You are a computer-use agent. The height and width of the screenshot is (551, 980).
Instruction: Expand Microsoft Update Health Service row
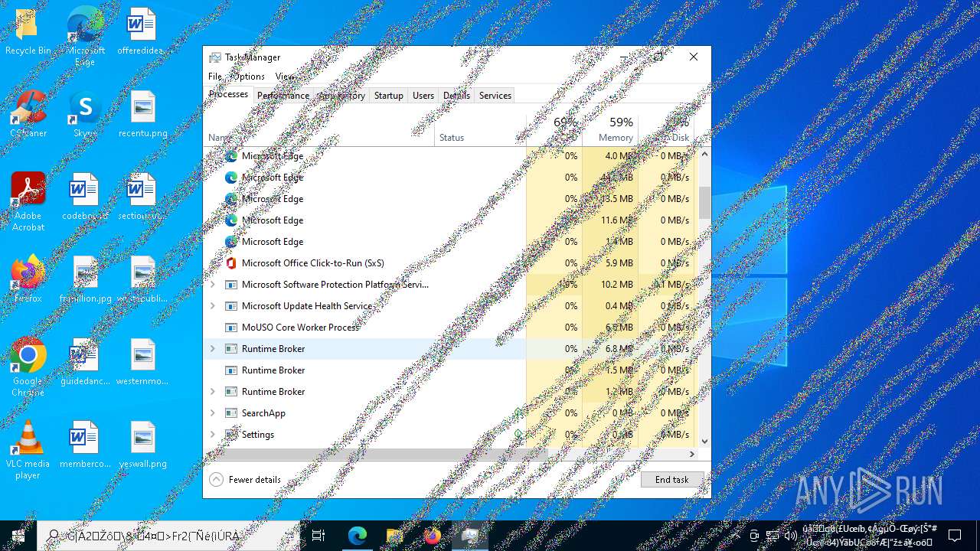pyautogui.click(x=213, y=306)
